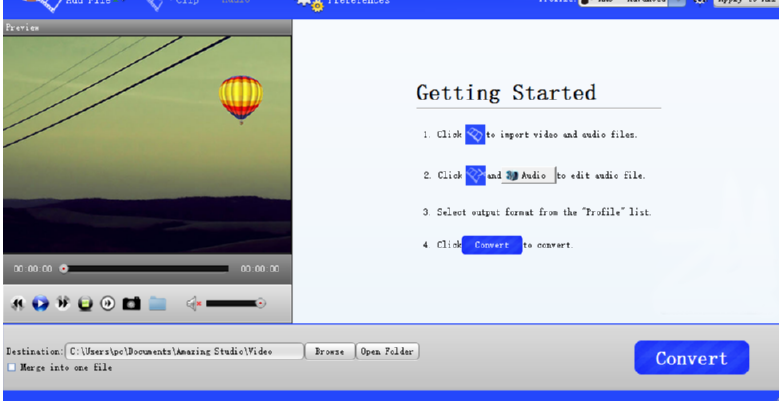
Task: Click the Open Folder button
Action: [x=387, y=351]
